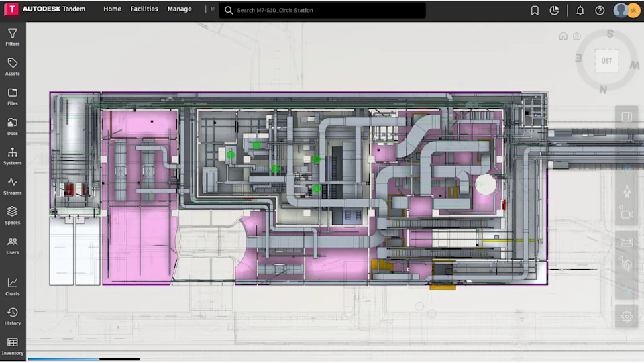Open the Streams panel
The image size is (644, 363).
12,186
